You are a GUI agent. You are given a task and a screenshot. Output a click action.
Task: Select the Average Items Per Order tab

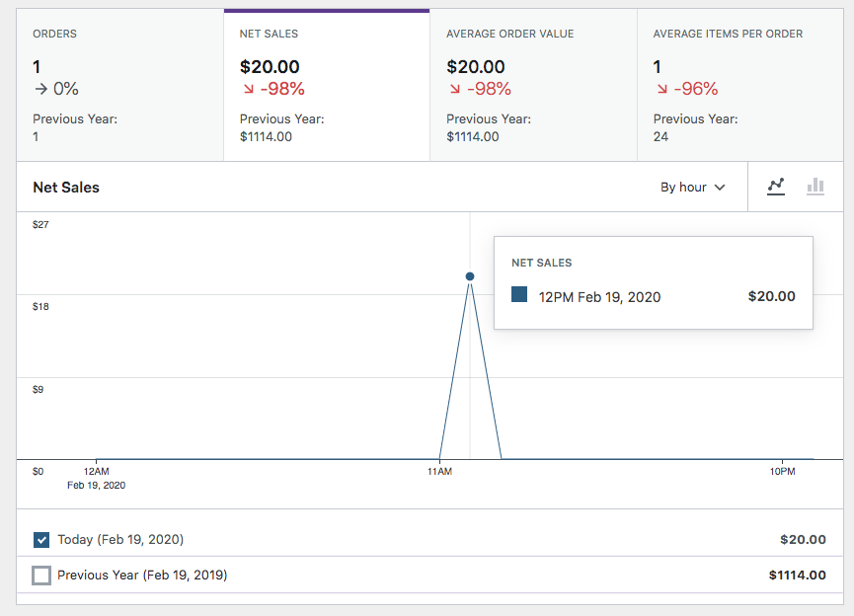pos(740,85)
